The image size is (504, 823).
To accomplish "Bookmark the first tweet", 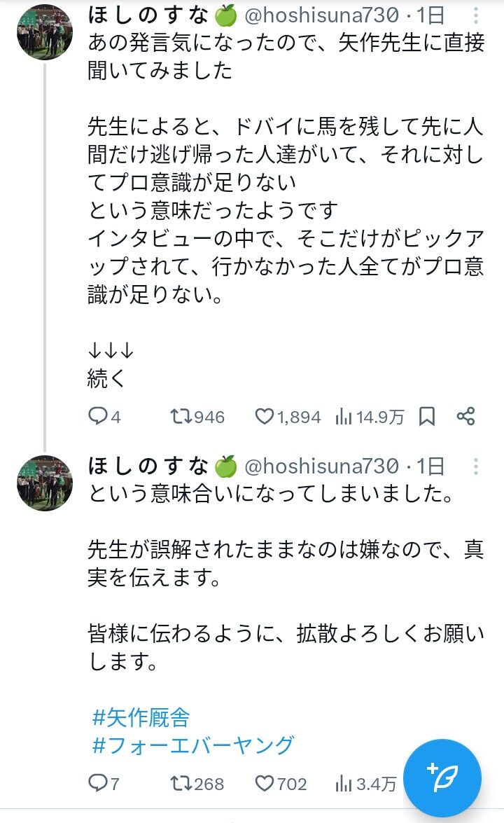I will 427,417.
